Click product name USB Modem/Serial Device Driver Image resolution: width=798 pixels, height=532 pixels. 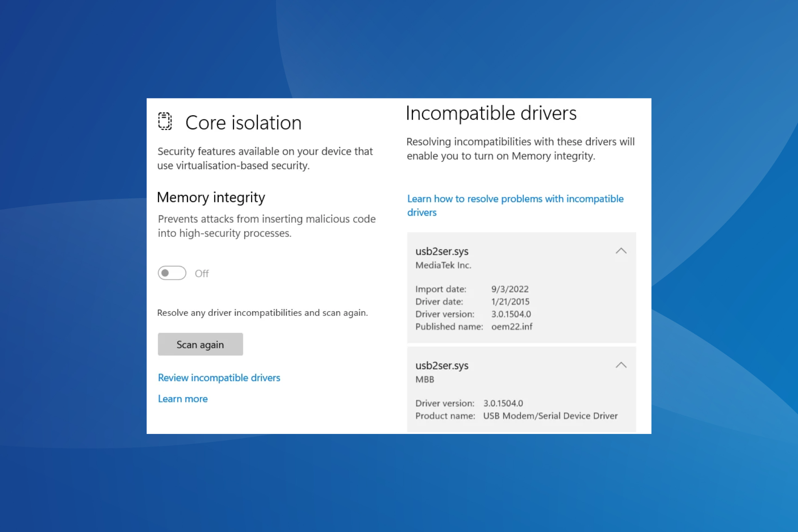550,416
